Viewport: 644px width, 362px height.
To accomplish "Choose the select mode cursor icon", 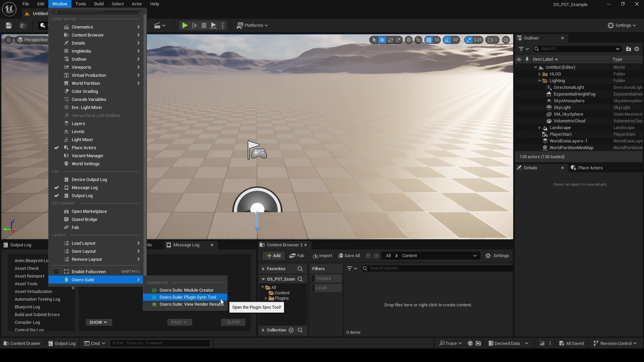I will coord(374,40).
